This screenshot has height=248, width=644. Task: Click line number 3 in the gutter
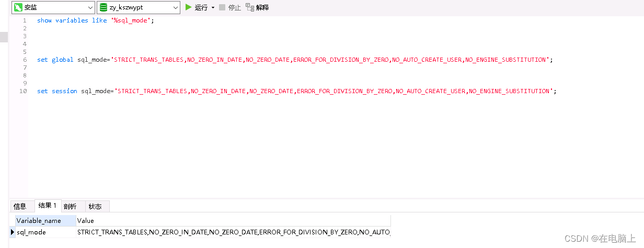(x=25, y=36)
